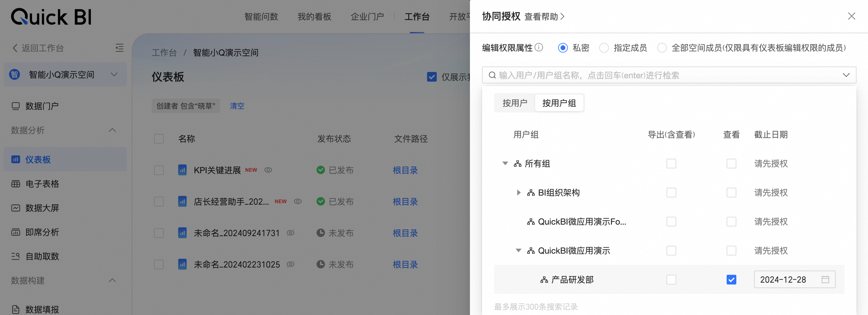Open the 2024-12-28 date picker field
This screenshot has width=868, height=315.
point(795,279)
